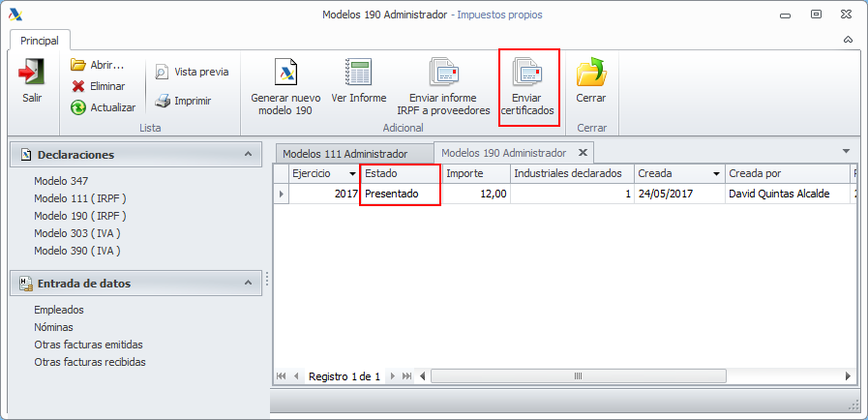868x420 pixels.
Task: Open Modelo 303 ( IVA )
Action: [77, 233]
